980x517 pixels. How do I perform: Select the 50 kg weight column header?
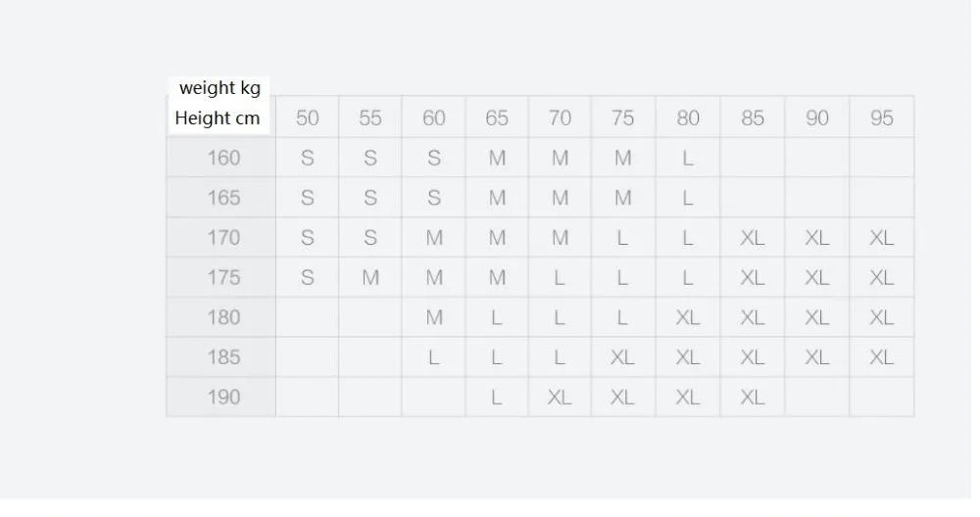[x=307, y=117]
